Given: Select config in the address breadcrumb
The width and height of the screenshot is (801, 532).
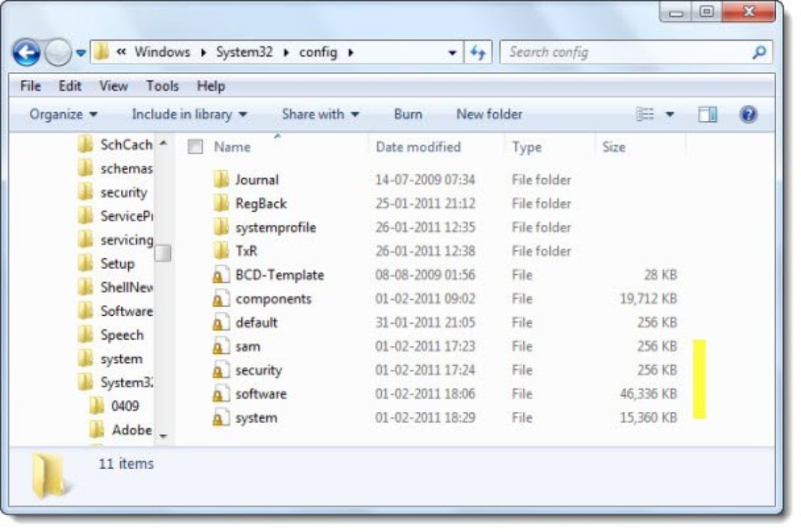Looking at the screenshot, I should [x=318, y=52].
